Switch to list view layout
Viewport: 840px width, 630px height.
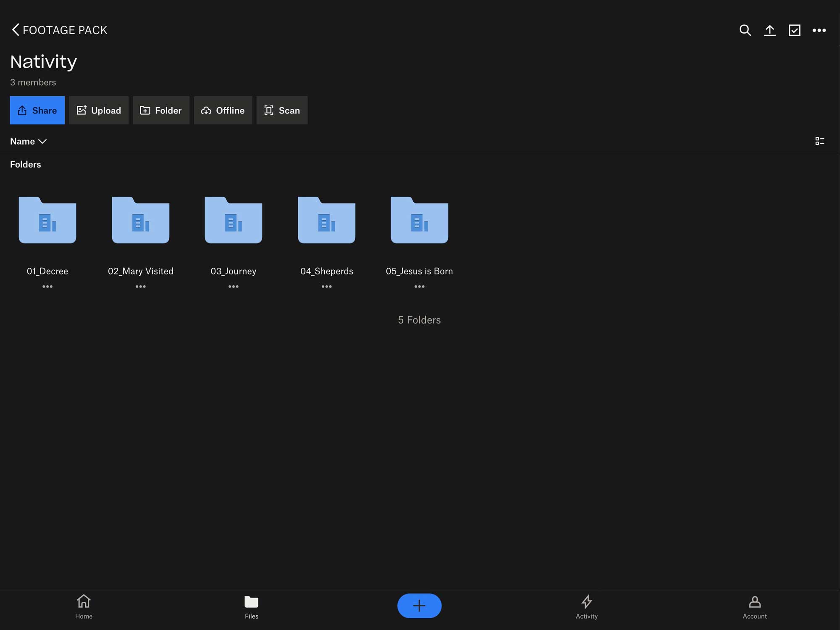(819, 141)
